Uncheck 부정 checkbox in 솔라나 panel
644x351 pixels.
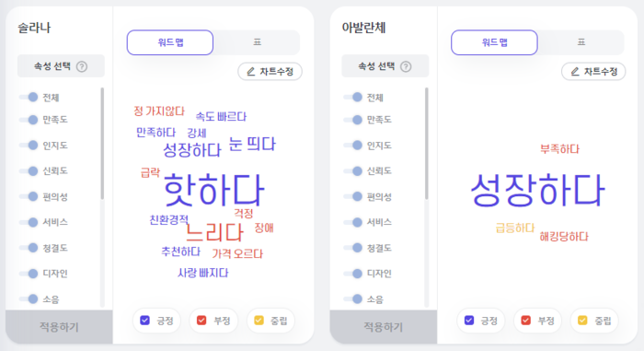click(201, 321)
